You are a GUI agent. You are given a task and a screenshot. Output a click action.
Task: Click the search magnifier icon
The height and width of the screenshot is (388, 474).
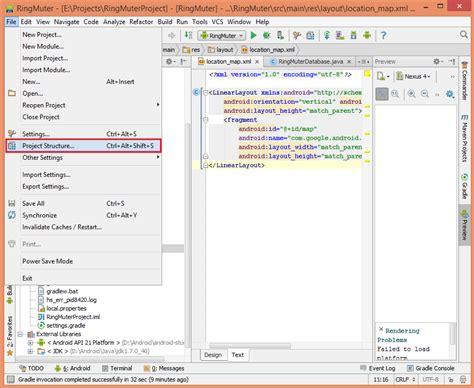[464, 35]
